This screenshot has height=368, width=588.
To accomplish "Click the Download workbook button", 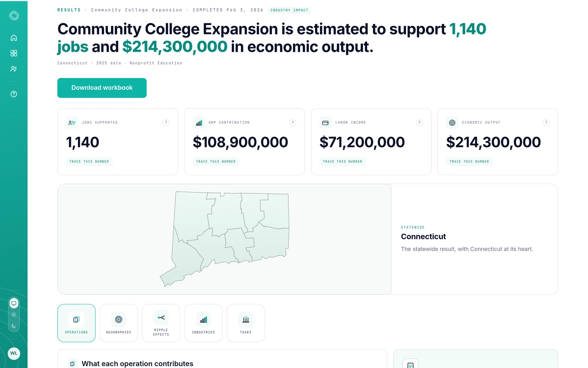I will [102, 88].
